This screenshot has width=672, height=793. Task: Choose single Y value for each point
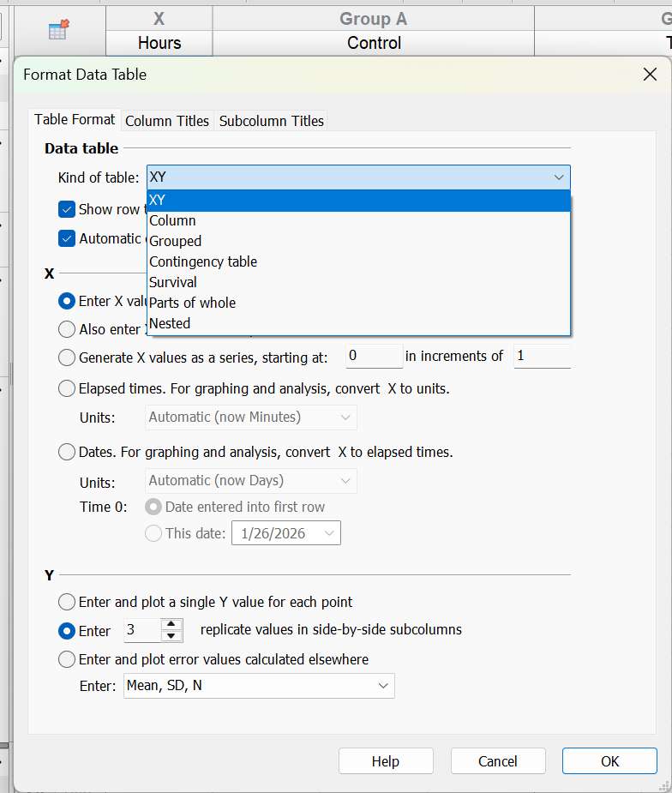67,602
